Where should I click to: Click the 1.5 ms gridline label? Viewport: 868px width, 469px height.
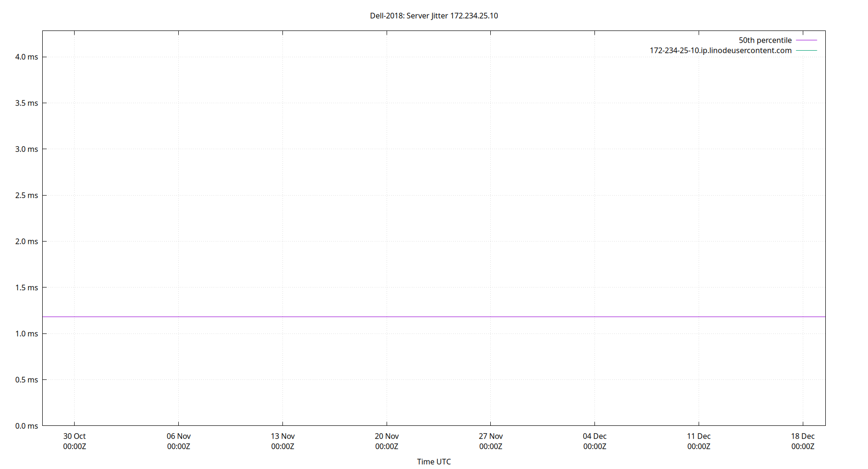point(26,287)
